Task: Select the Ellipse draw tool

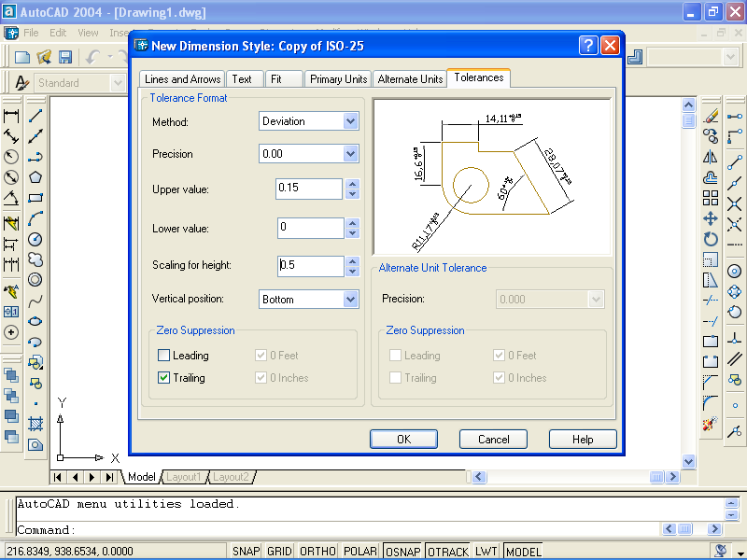Action: click(x=35, y=321)
